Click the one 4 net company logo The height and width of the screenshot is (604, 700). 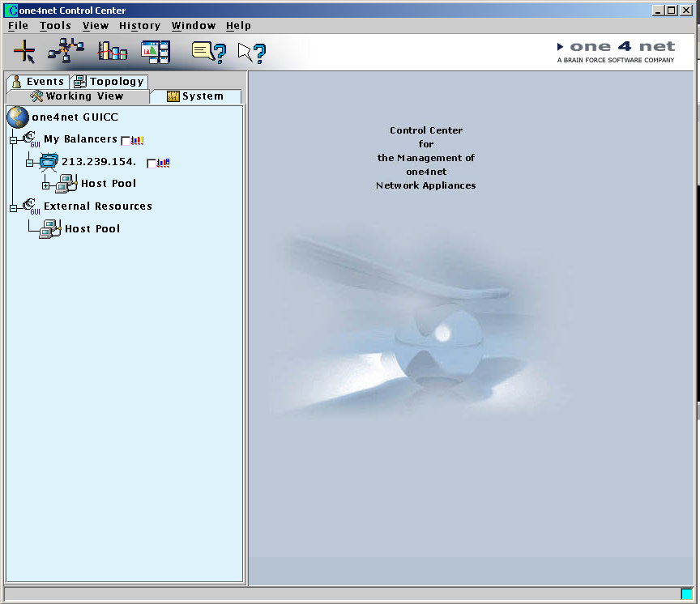(x=616, y=52)
